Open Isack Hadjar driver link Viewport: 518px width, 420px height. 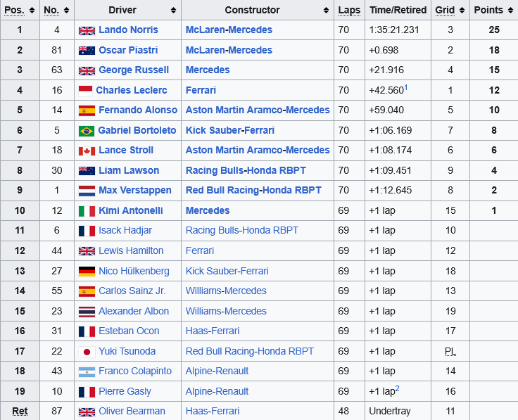tap(125, 231)
